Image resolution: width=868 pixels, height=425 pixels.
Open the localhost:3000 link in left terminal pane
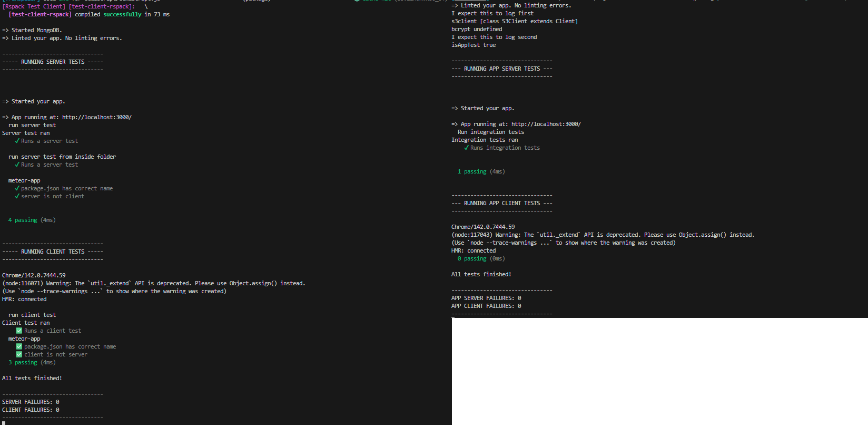(x=96, y=117)
